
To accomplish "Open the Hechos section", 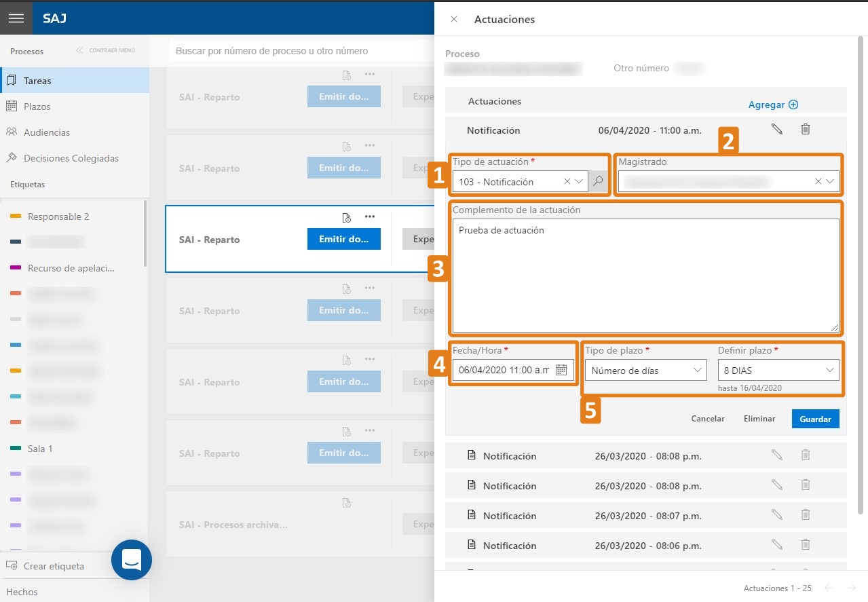I will [22, 592].
